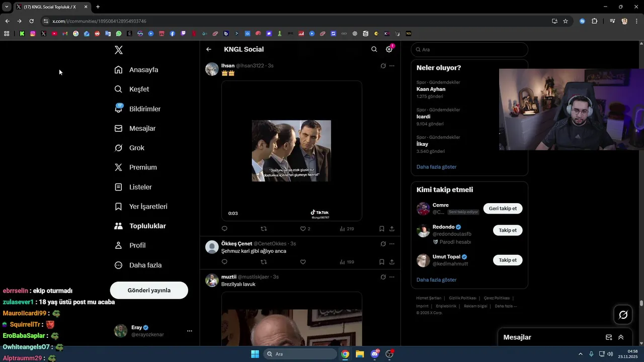Bookmark Ökkeş Çenet's post
The image size is (644, 362).
382,262
